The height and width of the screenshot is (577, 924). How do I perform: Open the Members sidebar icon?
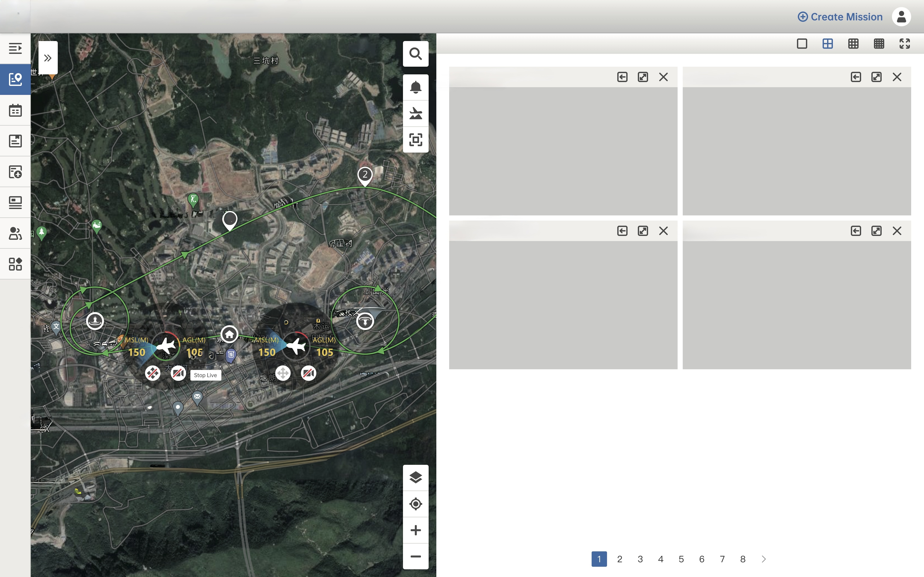pos(15,233)
